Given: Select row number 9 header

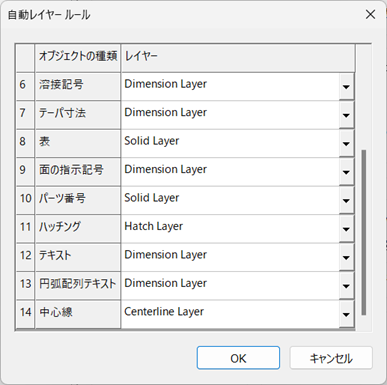Looking at the screenshot, I should 25,172.
